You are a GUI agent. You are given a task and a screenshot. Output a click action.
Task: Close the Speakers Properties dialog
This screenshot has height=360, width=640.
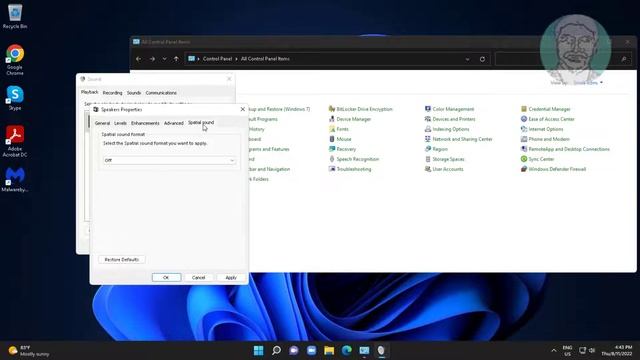point(242,109)
